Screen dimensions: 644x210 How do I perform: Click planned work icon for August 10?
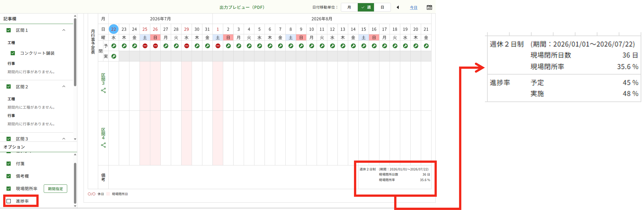[x=312, y=46]
